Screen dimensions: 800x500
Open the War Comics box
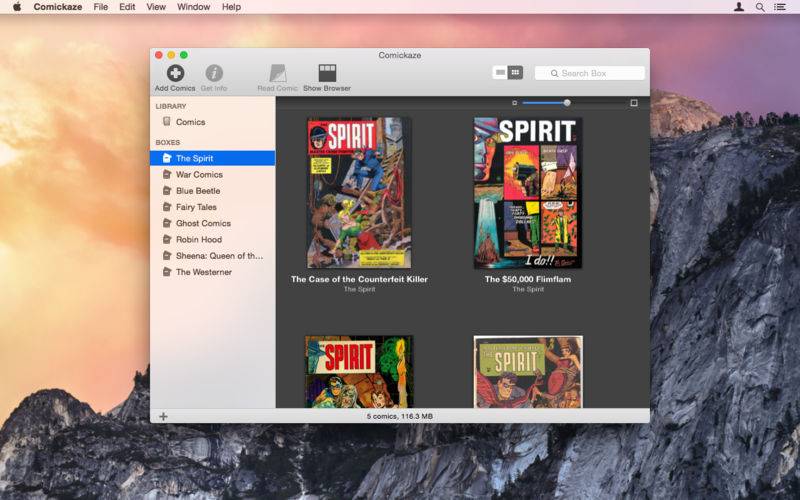(199, 175)
